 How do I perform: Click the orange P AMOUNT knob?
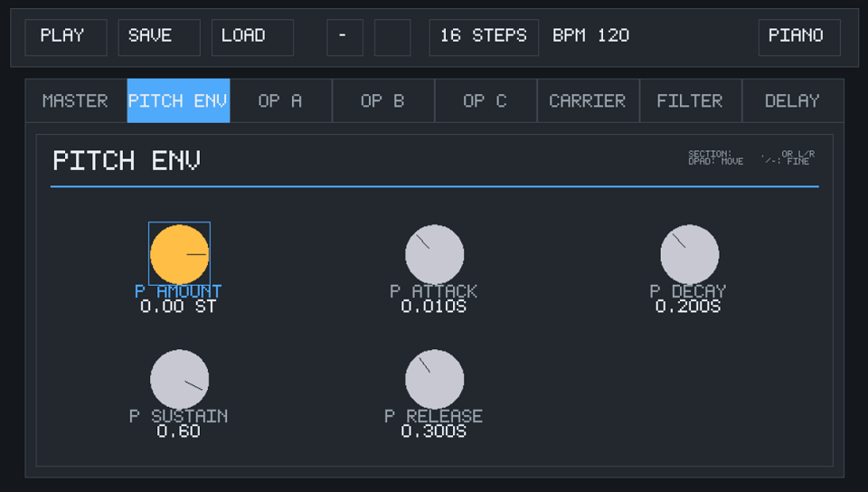point(179,254)
